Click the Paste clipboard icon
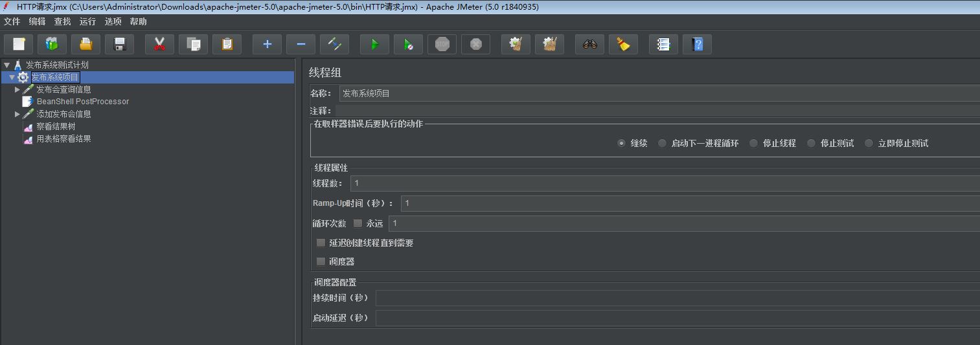 coord(227,44)
